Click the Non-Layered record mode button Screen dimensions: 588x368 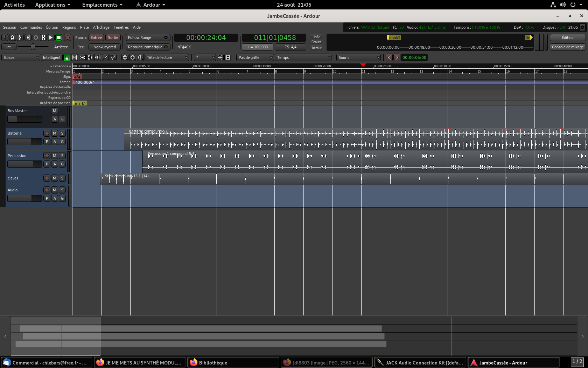coord(104,47)
